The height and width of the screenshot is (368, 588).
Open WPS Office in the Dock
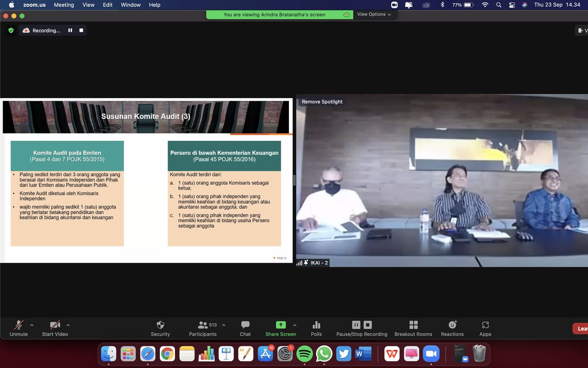(392, 353)
